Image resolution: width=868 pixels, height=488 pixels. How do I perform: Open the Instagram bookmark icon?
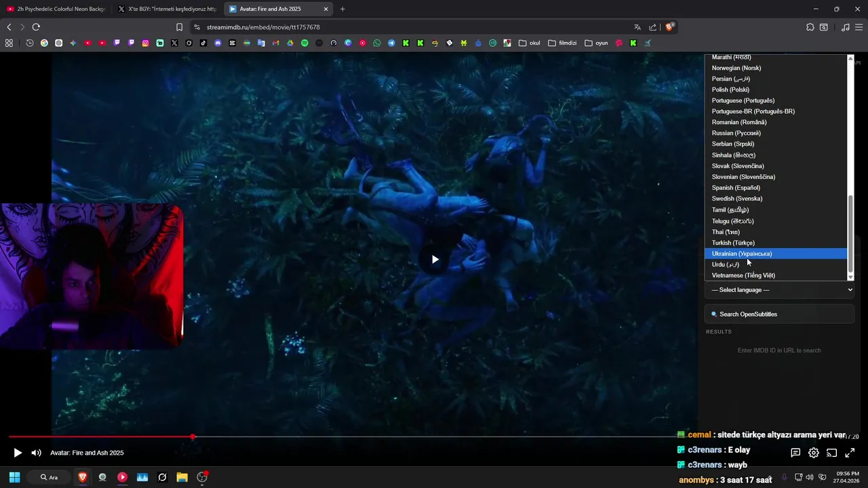pyautogui.click(x=145, y=43)
